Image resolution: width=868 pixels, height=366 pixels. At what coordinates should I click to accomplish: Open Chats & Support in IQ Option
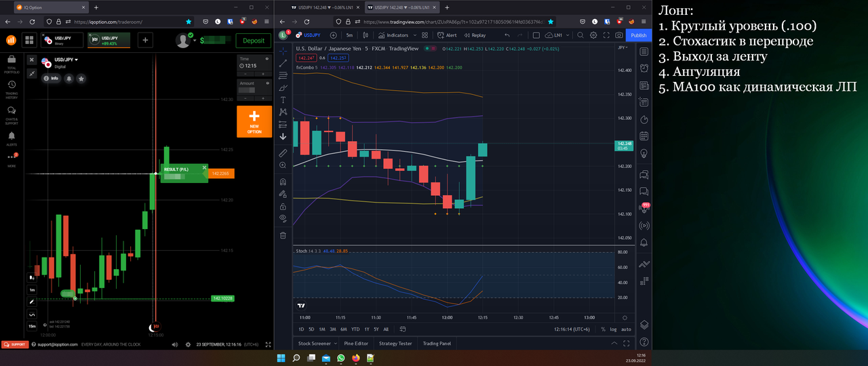click(x=12, y=115)
